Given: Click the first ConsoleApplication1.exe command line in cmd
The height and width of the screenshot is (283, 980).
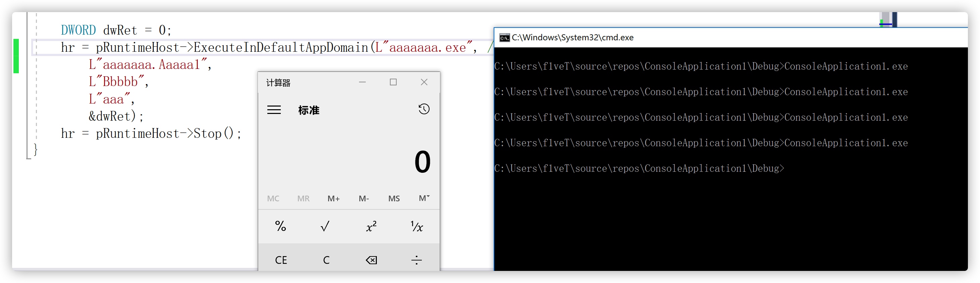Looking at the screenshot, I should pos(701,66).
